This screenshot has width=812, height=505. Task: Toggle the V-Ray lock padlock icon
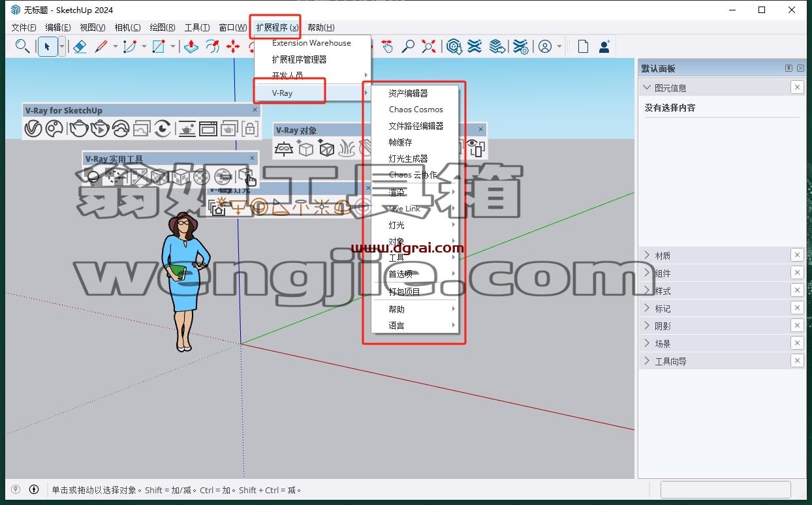pos(250,129)
